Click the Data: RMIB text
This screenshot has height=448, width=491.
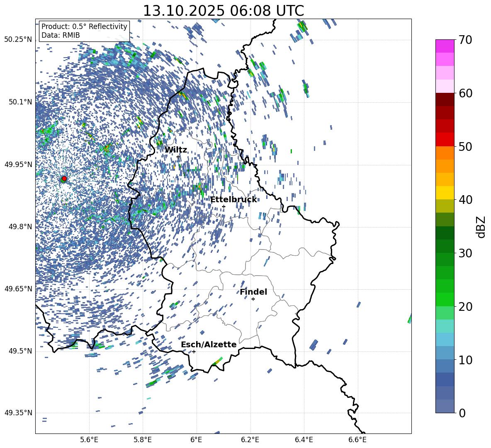(x=61, y=35)
